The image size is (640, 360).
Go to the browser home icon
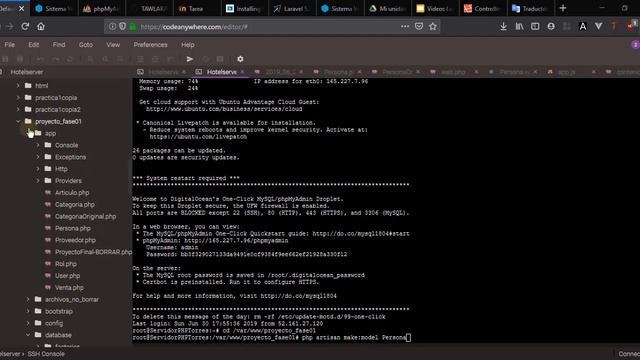click(x=41, y=27)
